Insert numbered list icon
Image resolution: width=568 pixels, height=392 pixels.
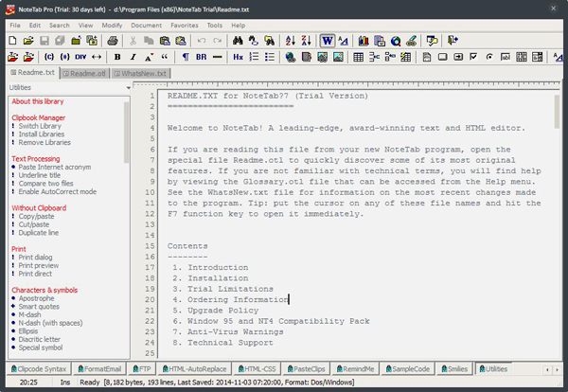pyautogui.click(x=254, y=57)
